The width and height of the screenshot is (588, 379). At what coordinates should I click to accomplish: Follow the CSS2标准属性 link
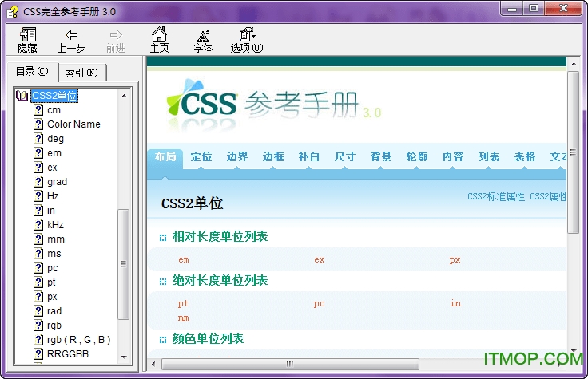click(496, 196)
